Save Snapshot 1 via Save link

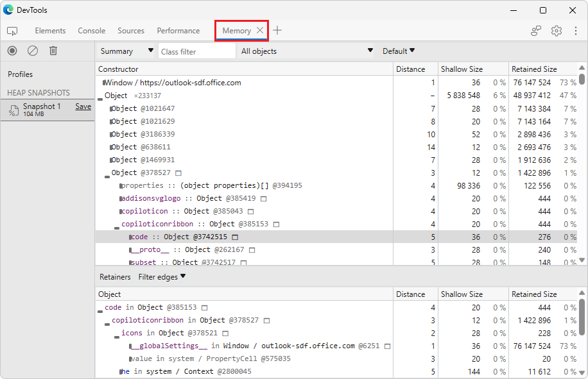click(83, 106)
